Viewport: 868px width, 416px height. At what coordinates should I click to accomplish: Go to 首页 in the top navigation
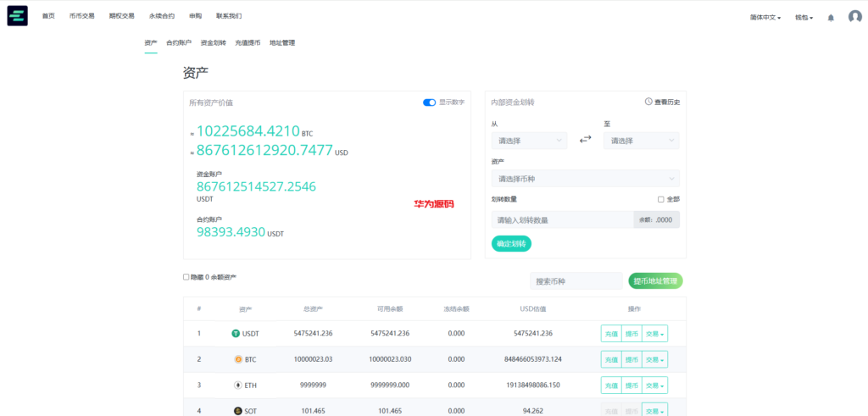(x=48, y=16)
